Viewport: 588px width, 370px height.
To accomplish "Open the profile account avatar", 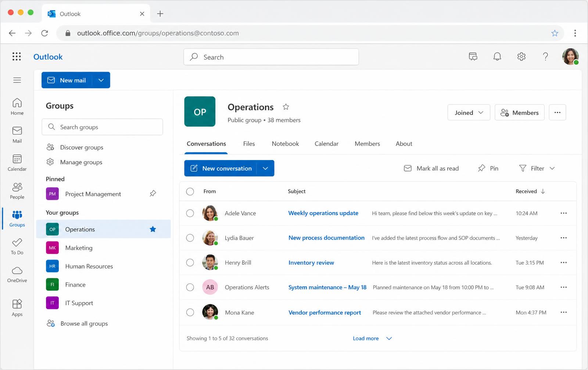I will pos(570,57).
